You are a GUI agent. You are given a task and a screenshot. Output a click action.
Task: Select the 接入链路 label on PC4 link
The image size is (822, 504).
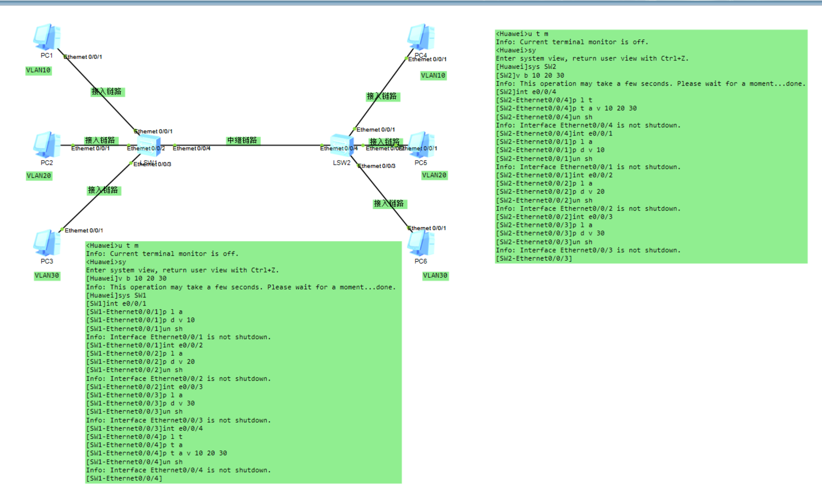coord(382,97)
